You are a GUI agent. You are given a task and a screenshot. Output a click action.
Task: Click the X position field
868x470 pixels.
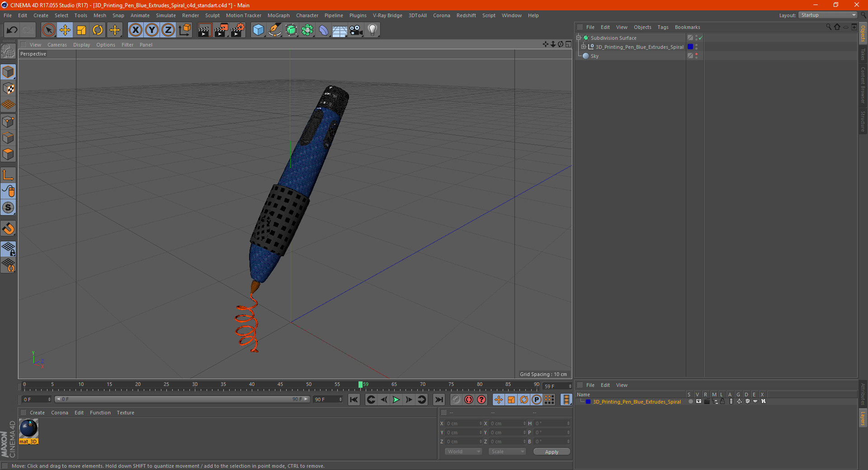[463, 424]
